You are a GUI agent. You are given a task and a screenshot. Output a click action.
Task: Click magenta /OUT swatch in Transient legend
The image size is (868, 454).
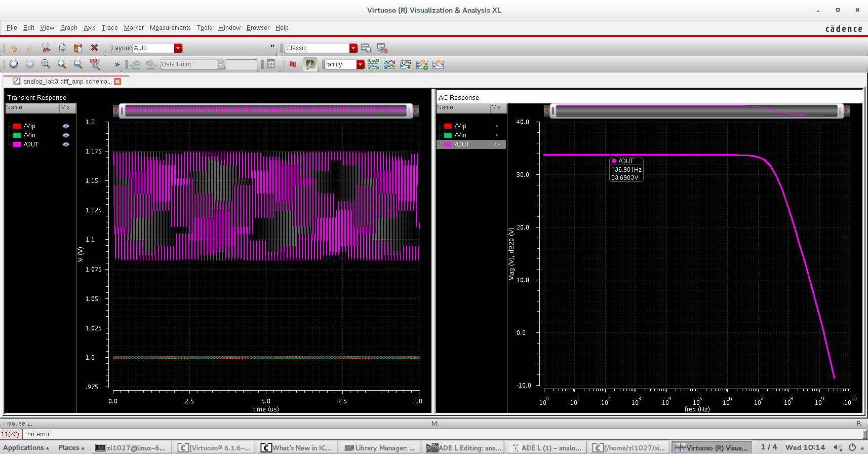click(x=17, y=144)
